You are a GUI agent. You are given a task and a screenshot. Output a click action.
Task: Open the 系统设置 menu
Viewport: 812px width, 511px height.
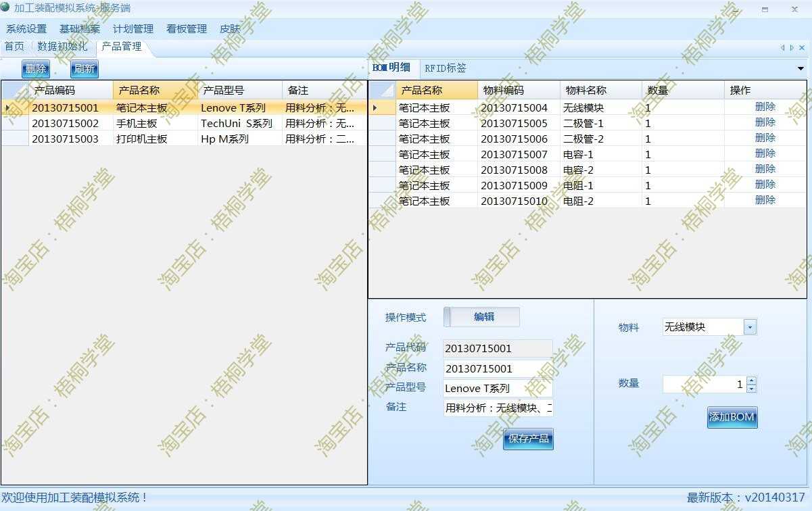tap(26, 29)
